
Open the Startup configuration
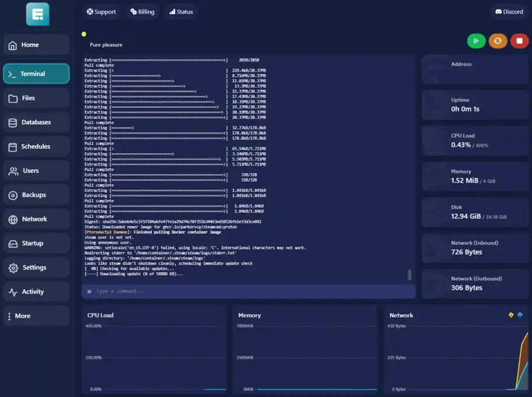click(36, 244)
